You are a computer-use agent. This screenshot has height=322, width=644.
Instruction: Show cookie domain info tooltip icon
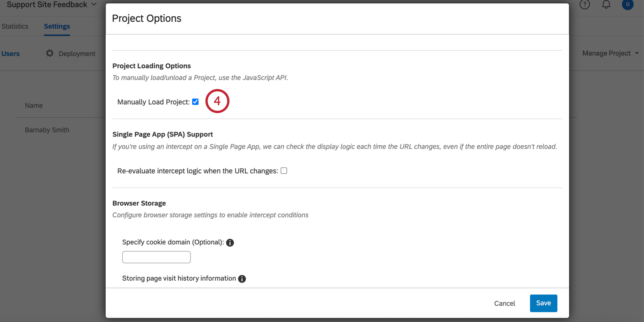click(x=230, y=243)
